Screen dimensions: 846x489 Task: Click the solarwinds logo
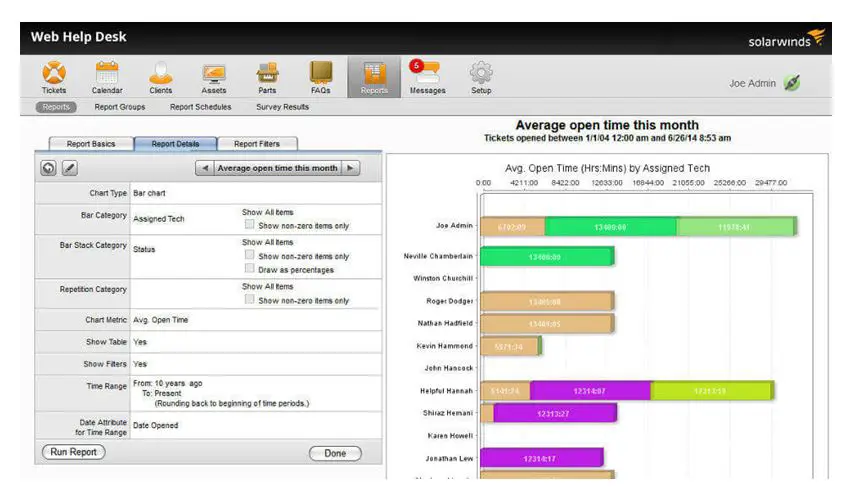click(x=786, y=39)
